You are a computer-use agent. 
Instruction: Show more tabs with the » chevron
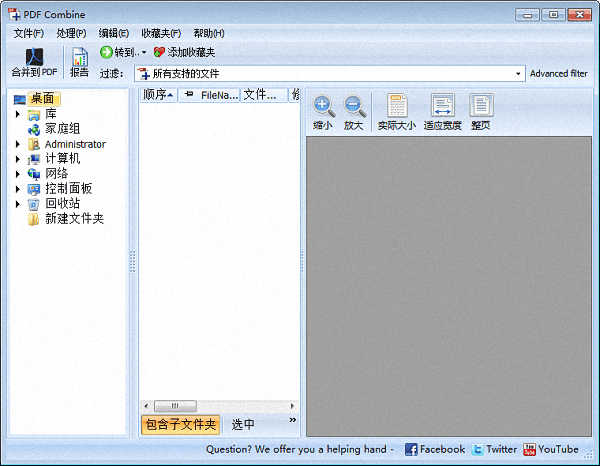pos(293,420)
